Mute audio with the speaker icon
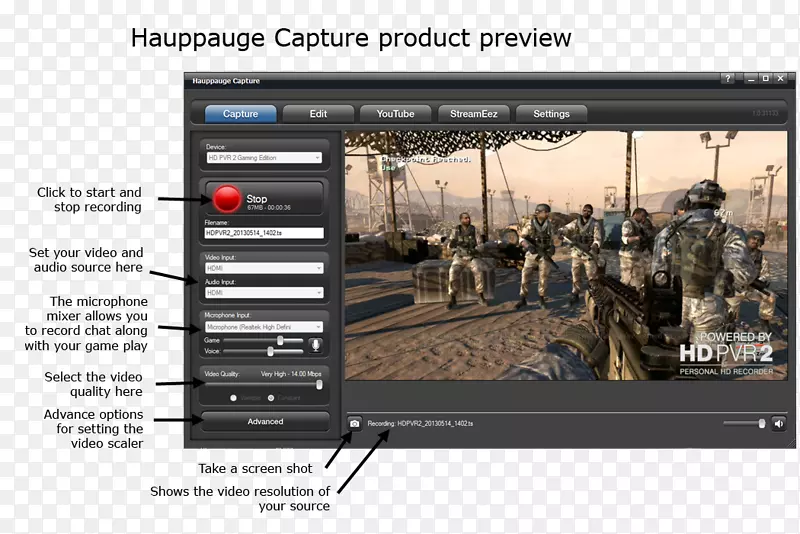Viewport: 800px width, 534px height. point(779,423)
